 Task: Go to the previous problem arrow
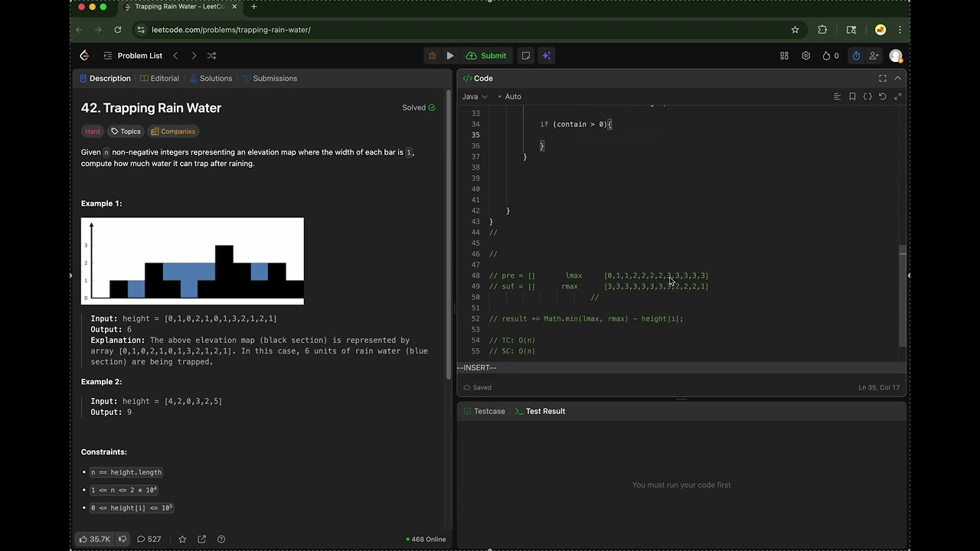click(x=175, y=56)
